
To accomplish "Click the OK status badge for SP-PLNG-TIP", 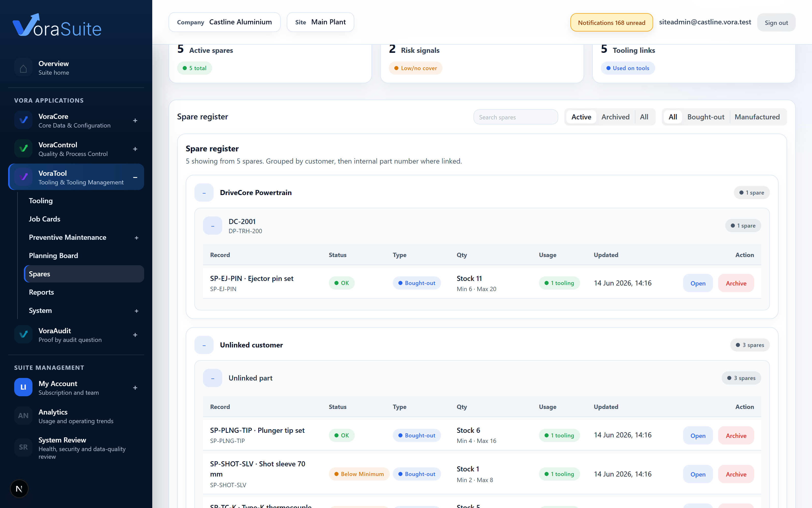I will coord(342,436).
